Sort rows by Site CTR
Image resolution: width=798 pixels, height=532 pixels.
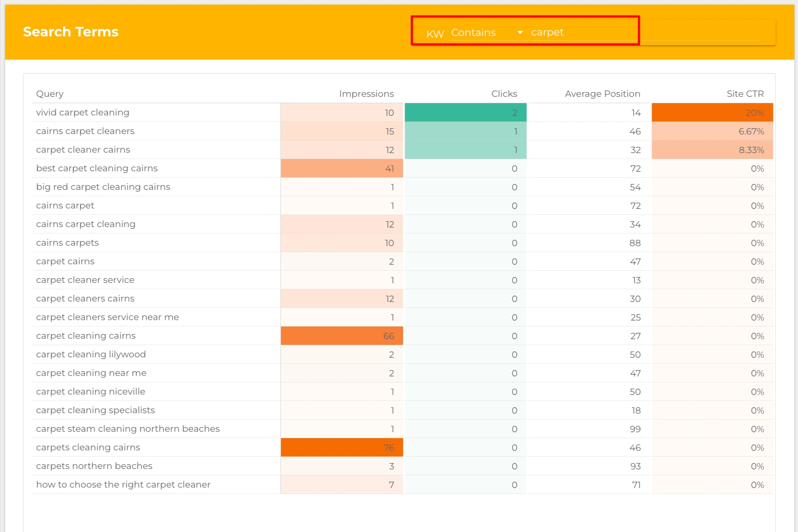[x=745, y=93]
